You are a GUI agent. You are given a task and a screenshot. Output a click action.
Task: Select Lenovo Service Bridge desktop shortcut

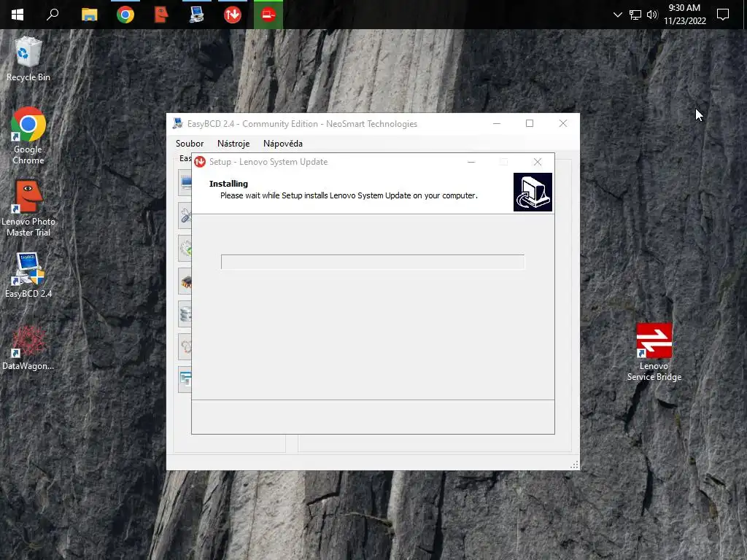pos(654,352)
